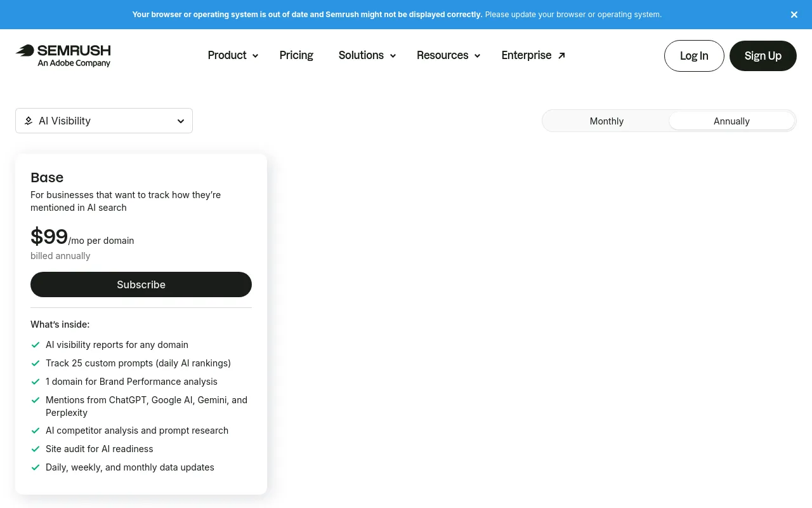Screen dimensions: 812x508
Task: Go to the Pricing page
Action: point(296,55)
